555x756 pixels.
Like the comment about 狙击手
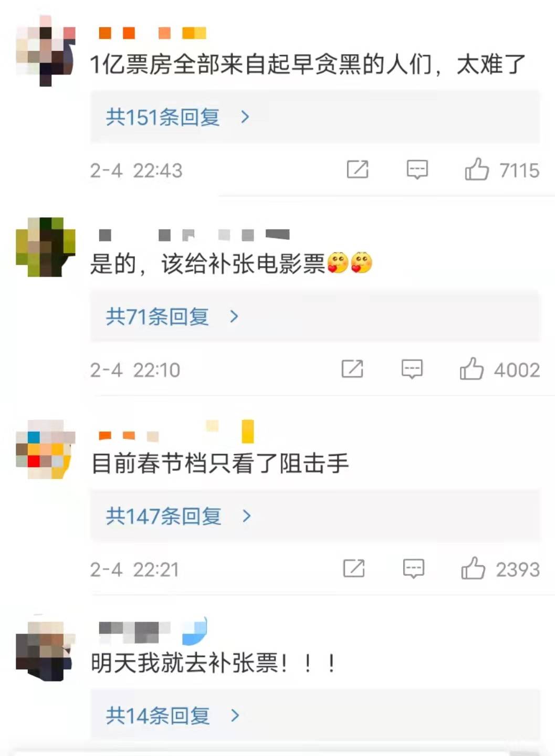(x=473, y=569)
